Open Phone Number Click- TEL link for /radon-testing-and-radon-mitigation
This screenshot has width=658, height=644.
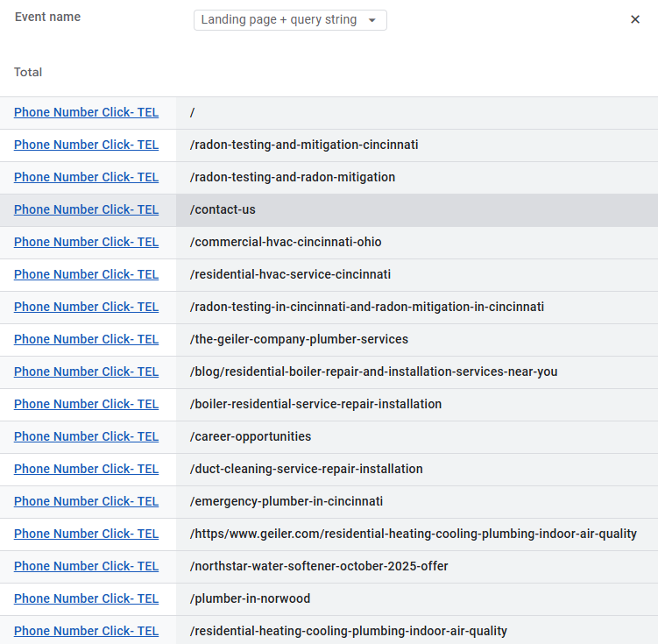coord(86,177)
